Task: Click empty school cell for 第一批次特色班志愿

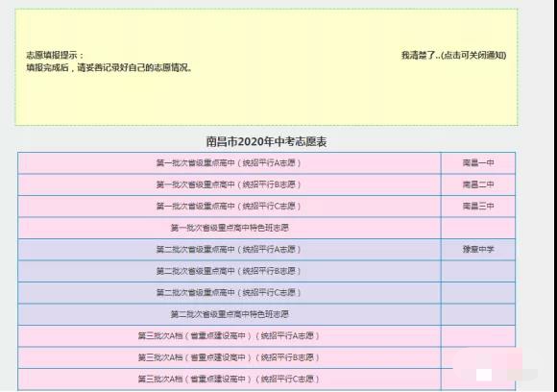Action: tap(478, 228)
